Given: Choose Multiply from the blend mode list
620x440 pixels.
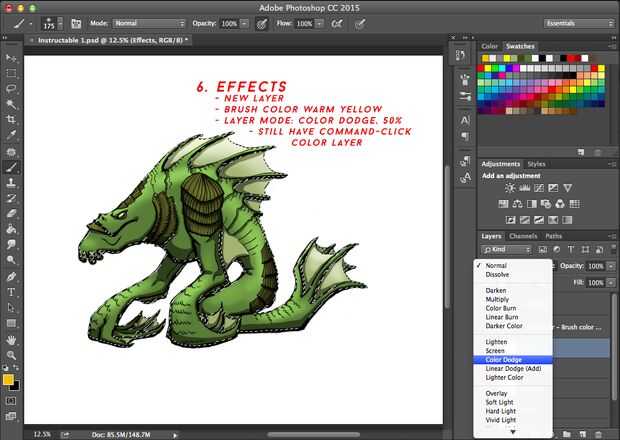Looking at the screenshot, I should click(x=496, y=299).
